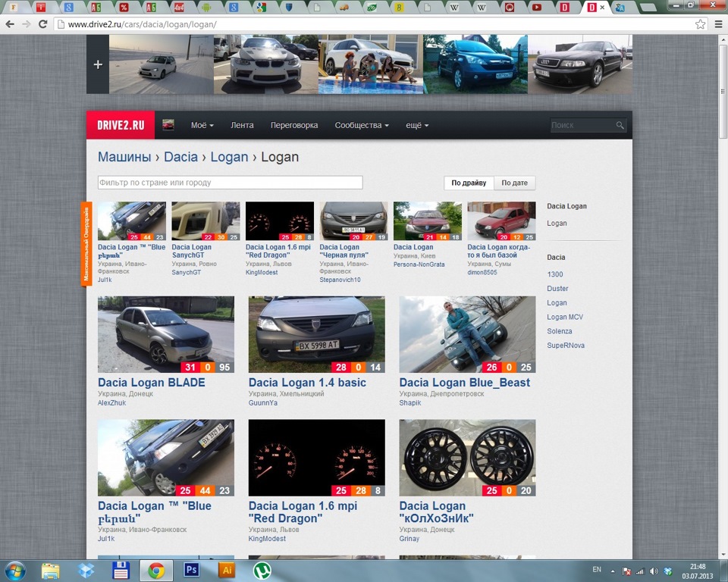The image size is (728, 582).
Task: Expand the ещё dropdown menu
Action: coord(417,125)
